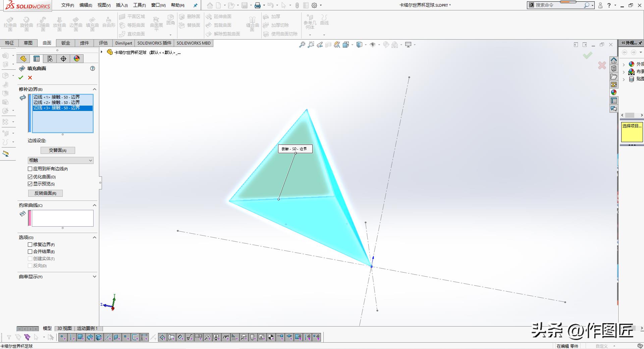Image resolution: width=644 pixels, height=349 pixels.
Task: Expand the 曲率显示 section
Action: tap(94, 277)
